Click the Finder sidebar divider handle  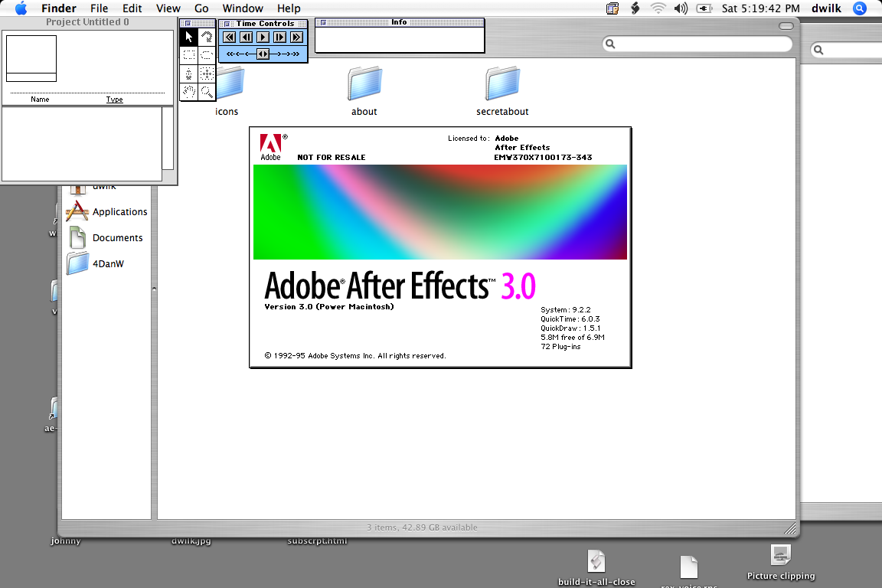click(154, 289)
